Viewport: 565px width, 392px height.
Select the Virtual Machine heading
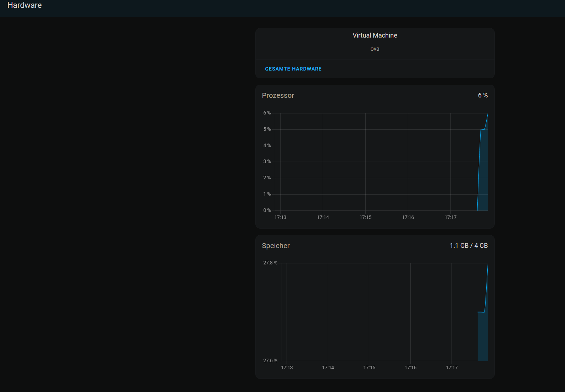[x=375, y=35]
